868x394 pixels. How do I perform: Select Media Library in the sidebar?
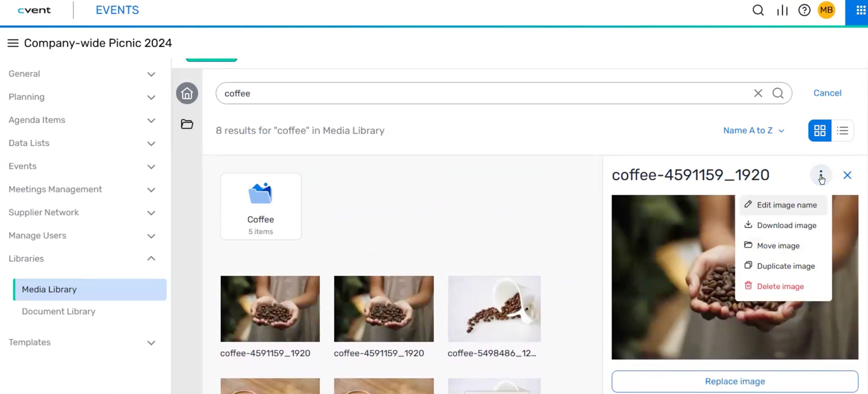click(90, 290)
